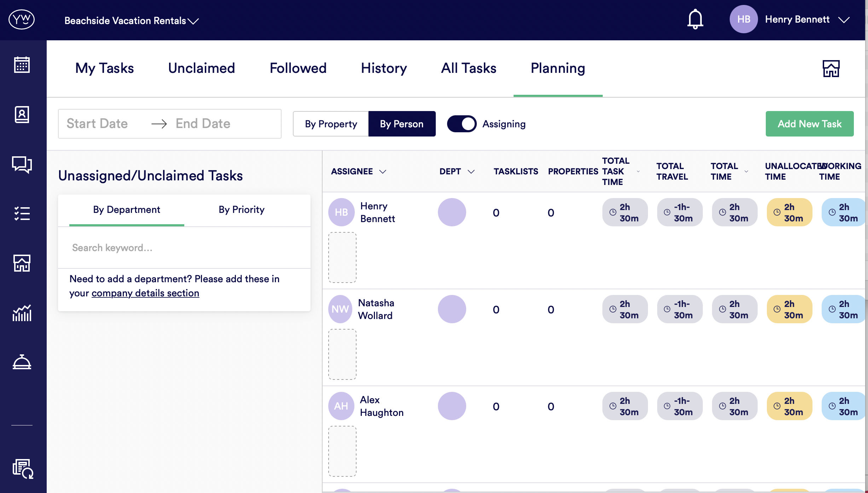Open the concierge bell icon in sidebar
This screenshot has height=493, width=868.
[22, 362]
